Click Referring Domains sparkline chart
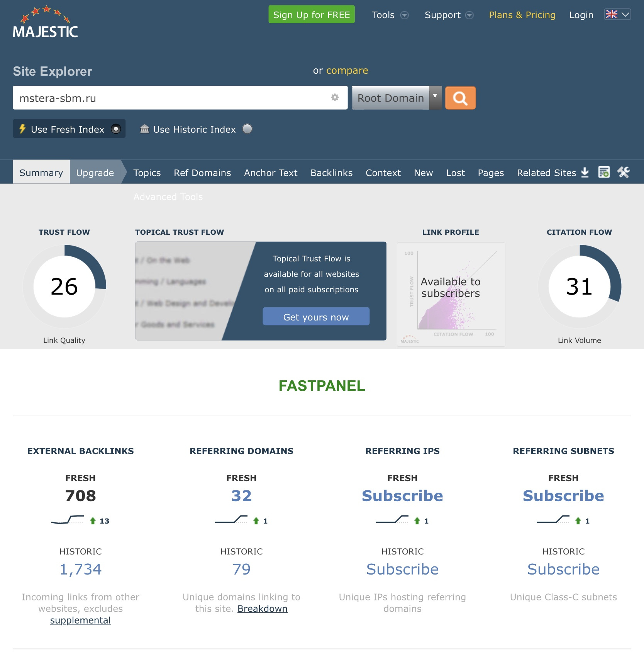The height and width of the screenshot is (656, 644). 231,520
